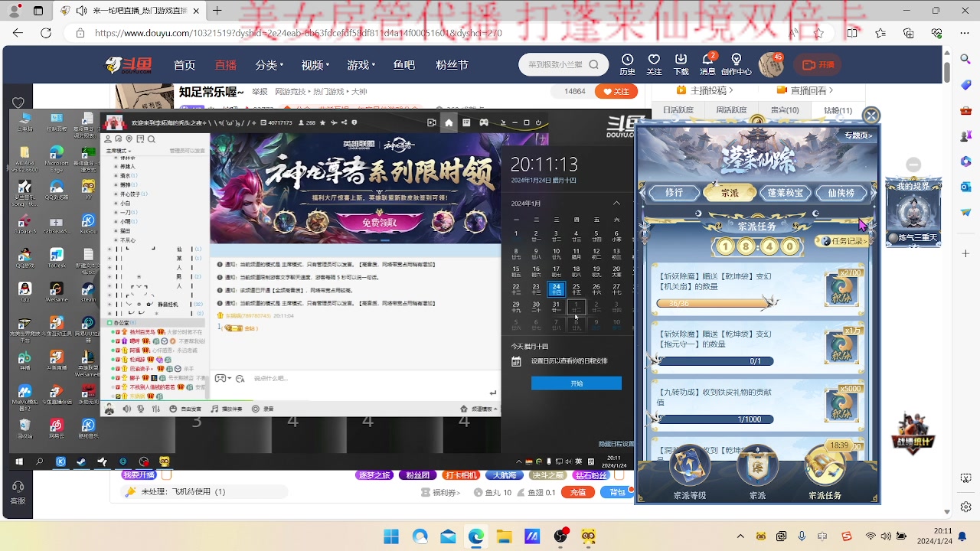The image size is (980, 551).
Task: Expand 游戏 dropdown menu
Action: pyautogui.click(x=361, y=65)
